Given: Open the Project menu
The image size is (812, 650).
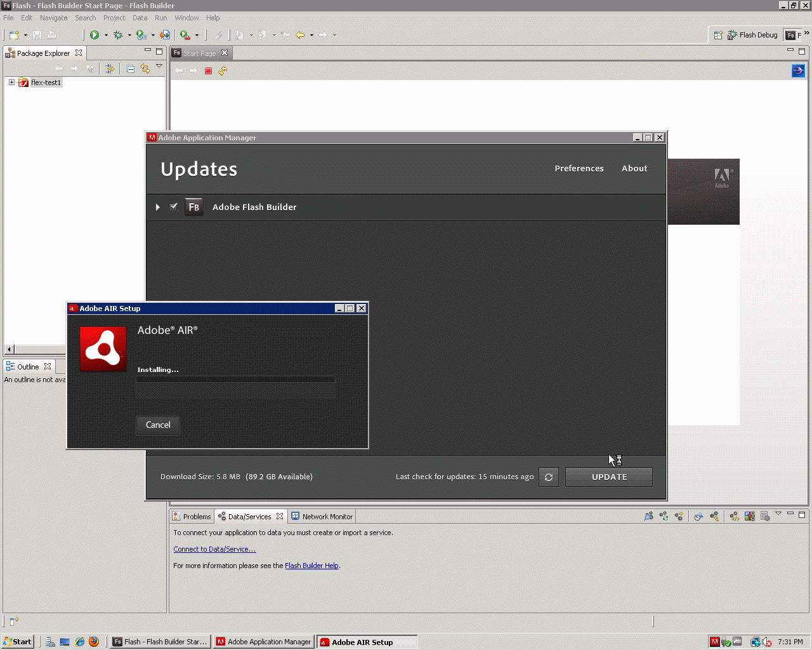Looking at the screenshot, I should [x=114, y=18].
